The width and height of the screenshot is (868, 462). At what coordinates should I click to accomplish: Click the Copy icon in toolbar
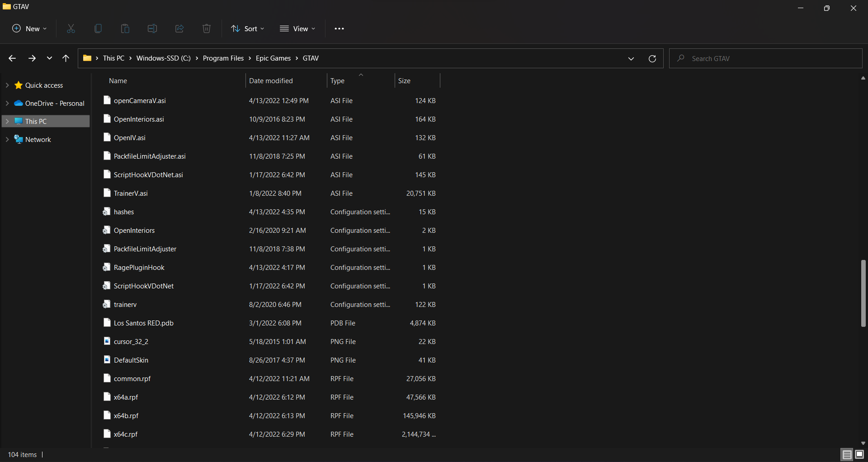tap(98, 28)
